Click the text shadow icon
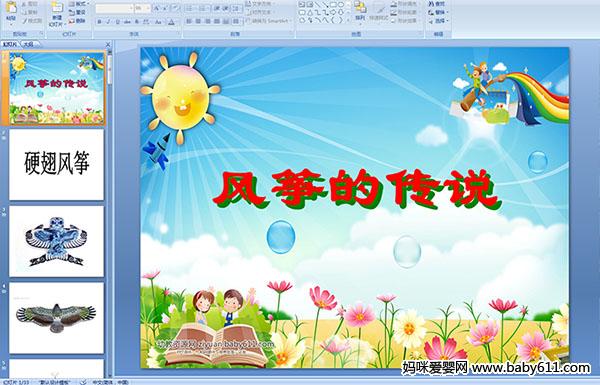The height and width of the screenshot is (385, 600). (x=137, y=22)
